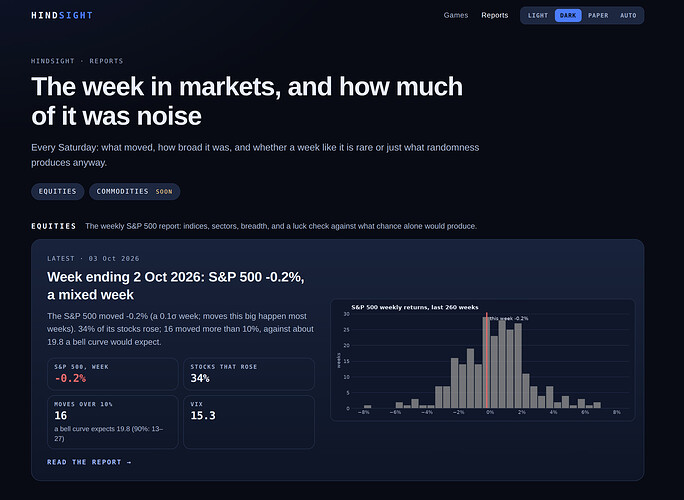Viewport: 684px width, 500px height.
Task: Click the chart title 'S&P 500 weekly returns, last 260 weeks'
Action: tap(414, 307)
